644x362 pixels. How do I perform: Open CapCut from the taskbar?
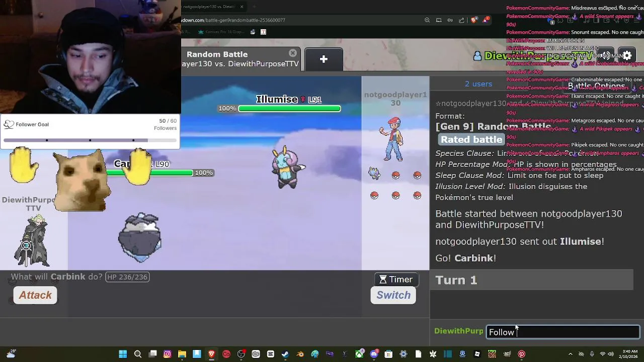click(271, 354)
